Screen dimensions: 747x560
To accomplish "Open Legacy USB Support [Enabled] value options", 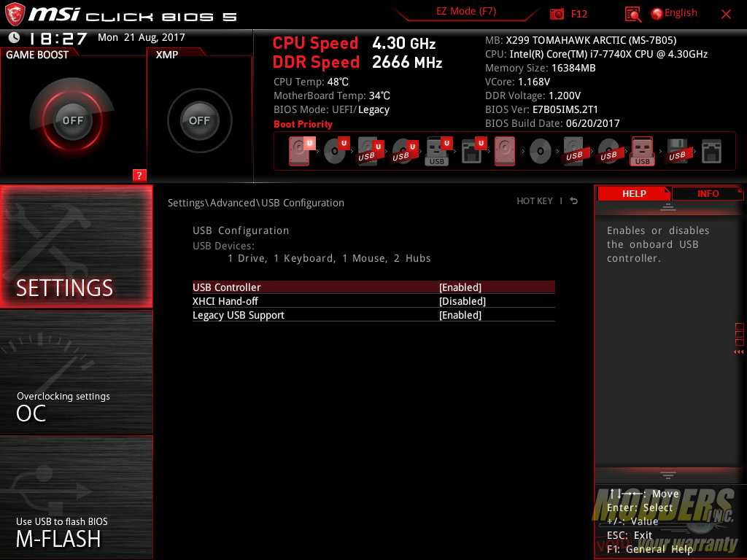I will 460,315.
